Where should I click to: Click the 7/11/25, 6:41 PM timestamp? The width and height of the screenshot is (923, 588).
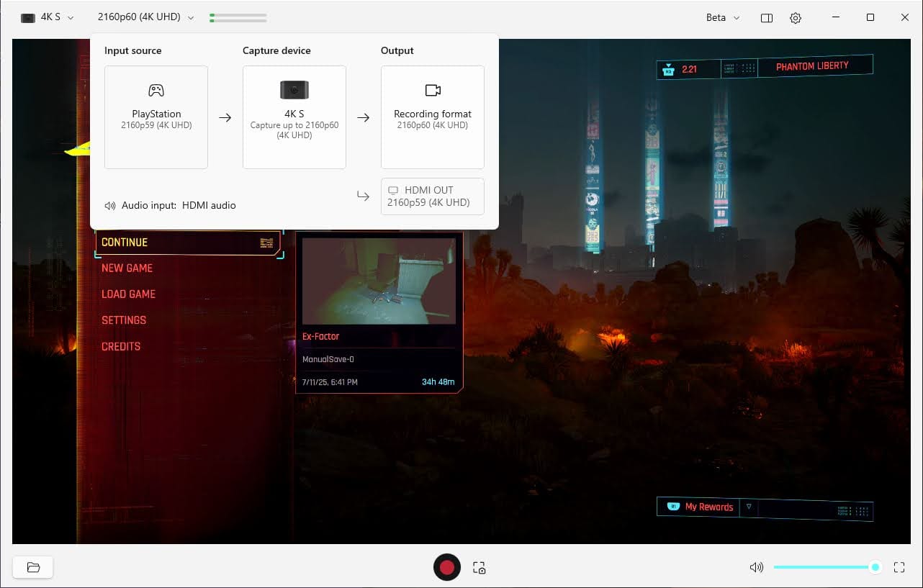(330, 381)
